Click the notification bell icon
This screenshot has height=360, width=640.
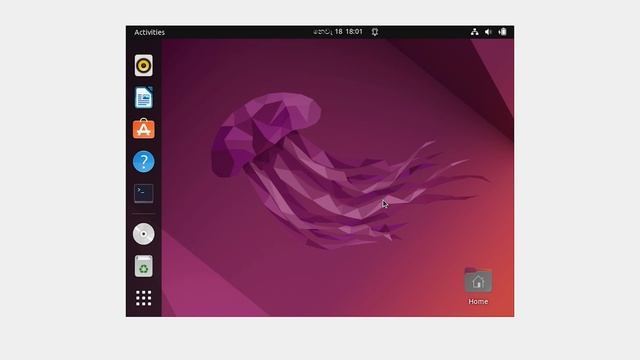[375, 32]
